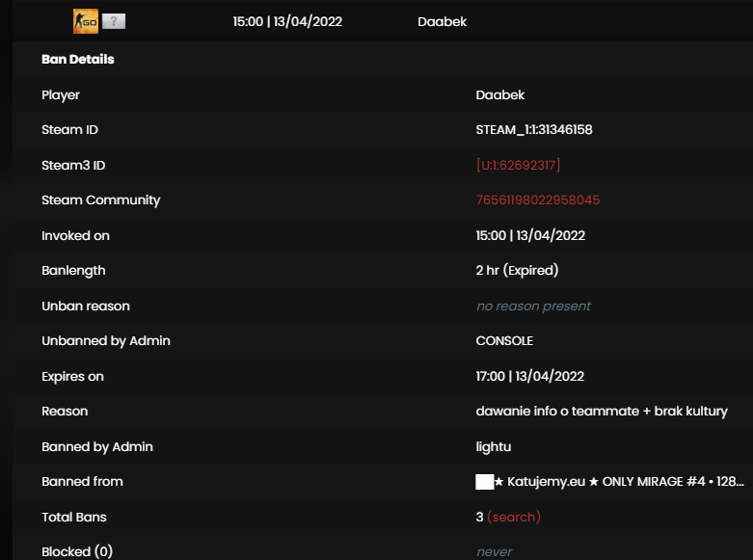Screen dimensions: 753x560
Task: Click the header date 15:00 | 13/04/2022
Action: [287, 21]
